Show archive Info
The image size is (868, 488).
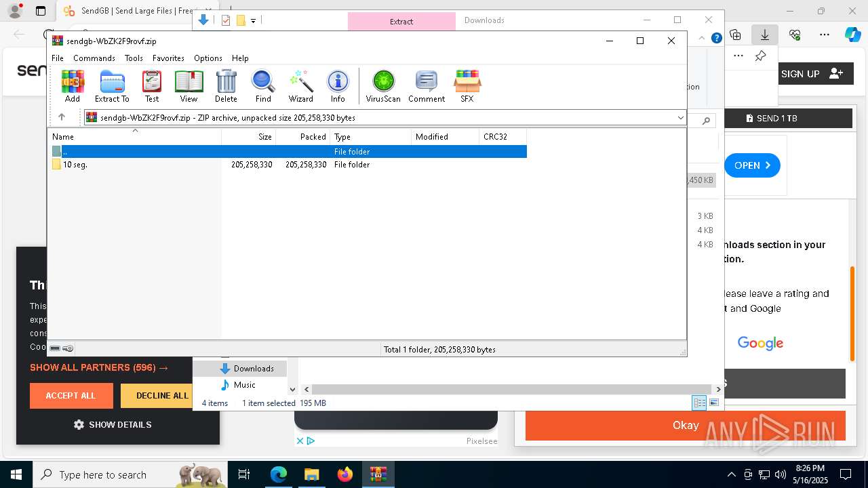pos(338,86)
